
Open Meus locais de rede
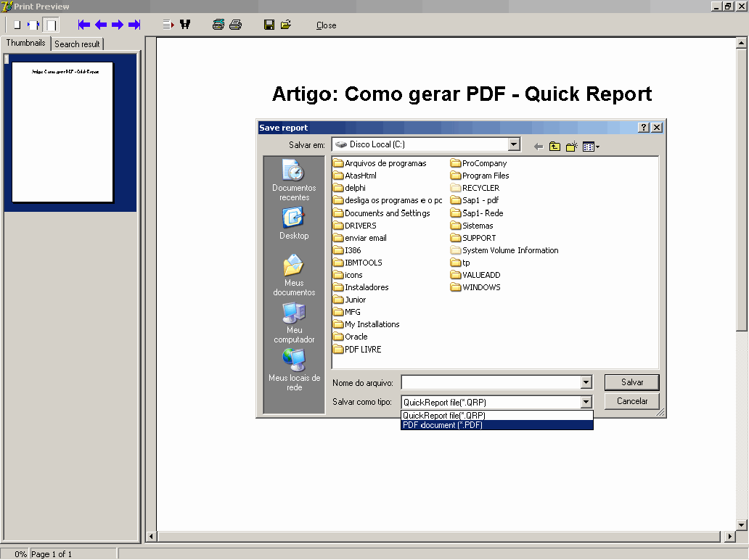(294, 370)
